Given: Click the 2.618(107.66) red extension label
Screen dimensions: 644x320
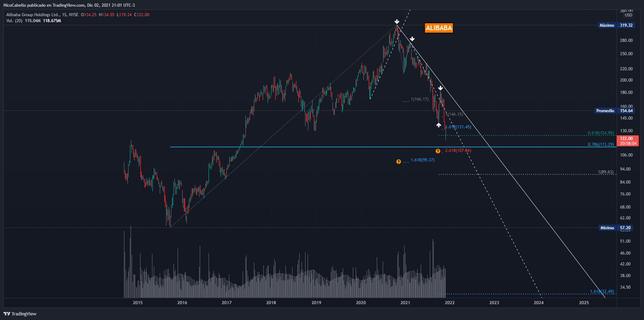Looking at the screenshot, I should pos(458,151).
